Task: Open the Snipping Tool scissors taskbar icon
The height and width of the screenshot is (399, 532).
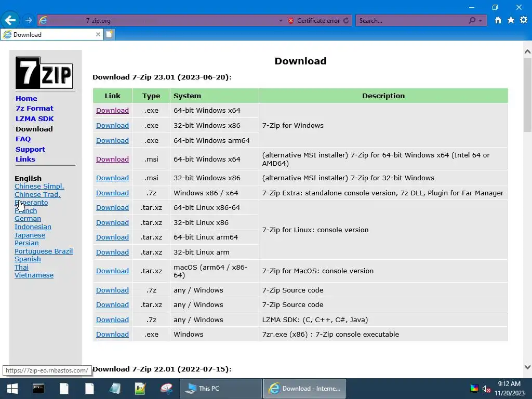Action: [x=166, y=389]
